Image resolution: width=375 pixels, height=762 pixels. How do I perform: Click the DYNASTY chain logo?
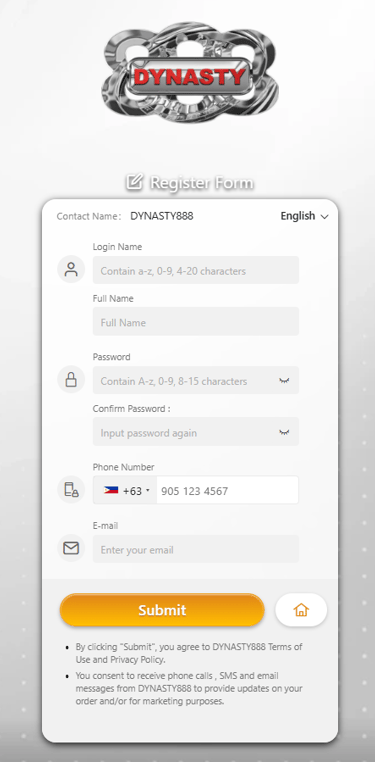point(190,72)
